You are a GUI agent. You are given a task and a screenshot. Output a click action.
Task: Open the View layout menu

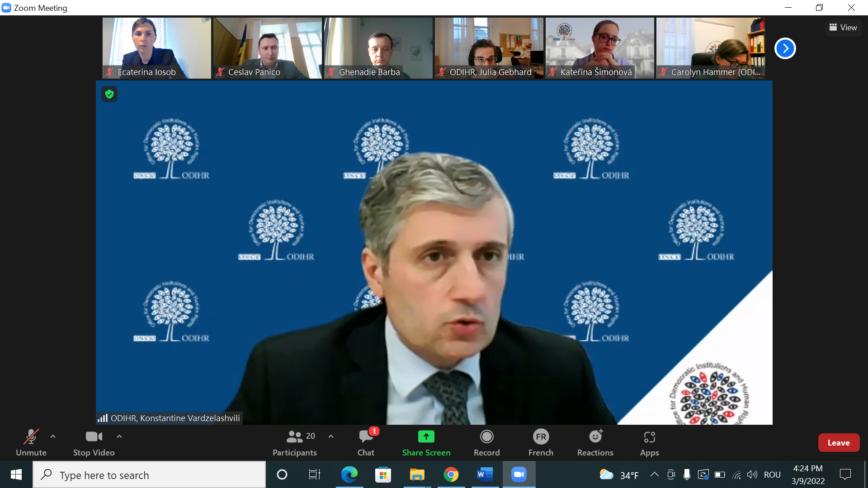coord(843,28)
